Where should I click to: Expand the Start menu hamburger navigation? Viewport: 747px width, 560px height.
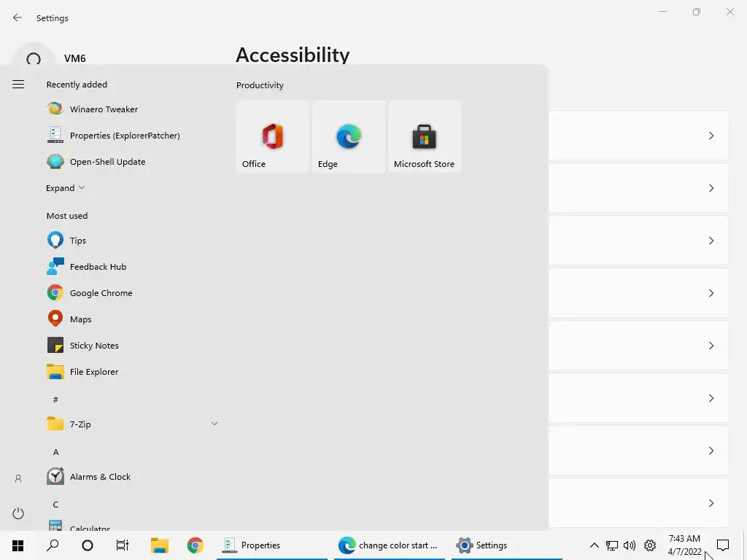tap(18, 85)
